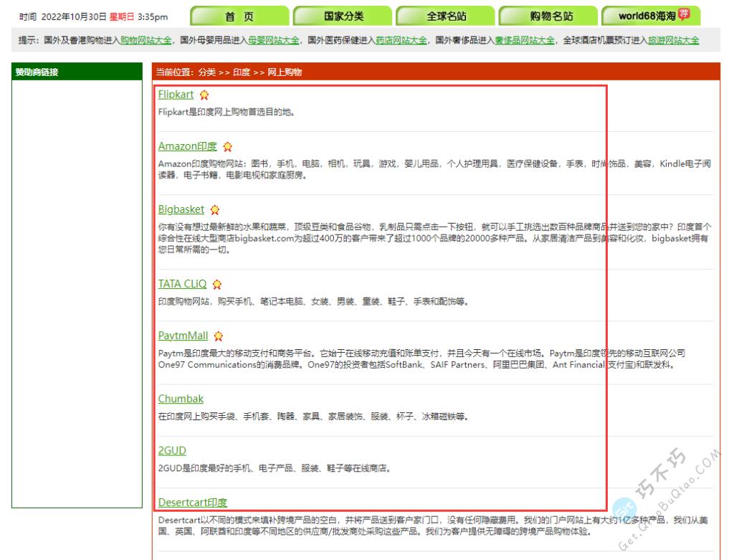Click the red 荐 badge on world68海淘
This screenshot has height=560, width=734.
[x=684, y=14]
